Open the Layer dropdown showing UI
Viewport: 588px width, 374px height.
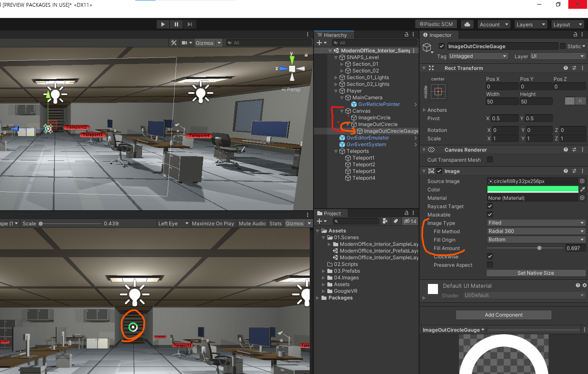[x=557, y=56]
